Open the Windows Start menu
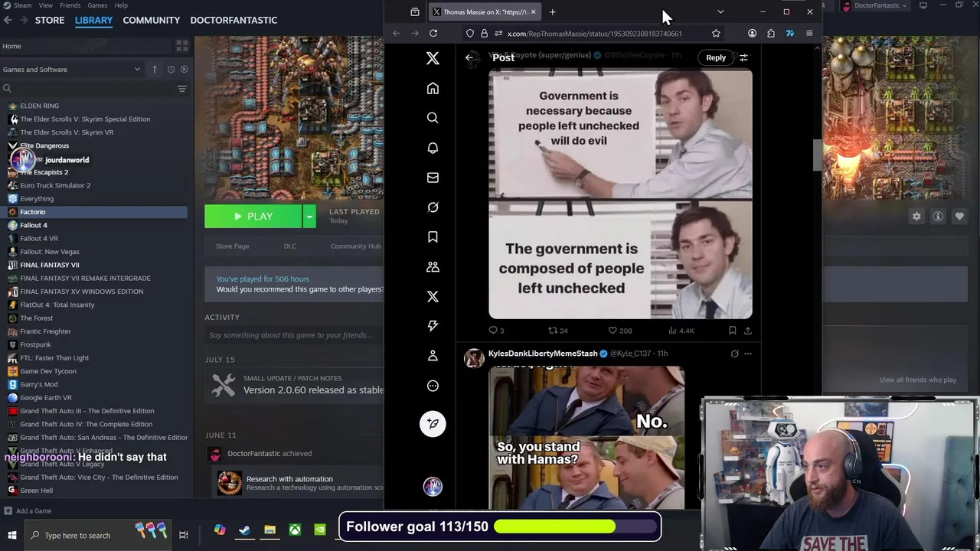980x551 pixels. pyautogui.click(x=11, y=535)
